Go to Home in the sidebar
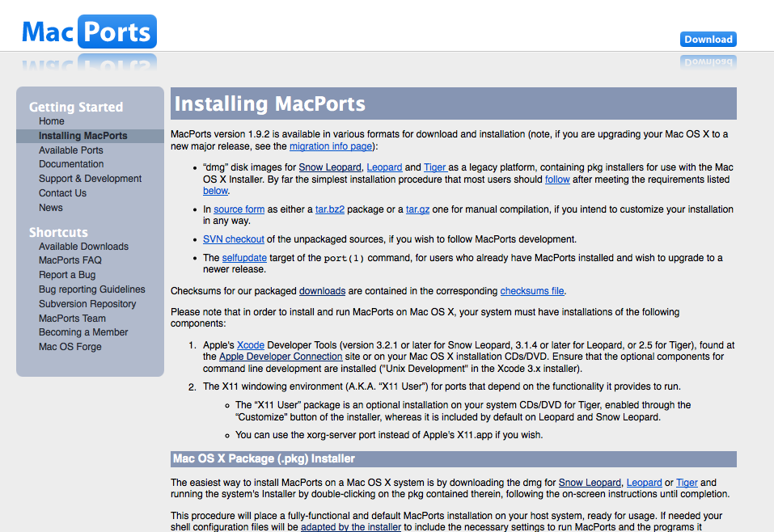This screenshot has width=774, height=532. (x=51, y=121)
